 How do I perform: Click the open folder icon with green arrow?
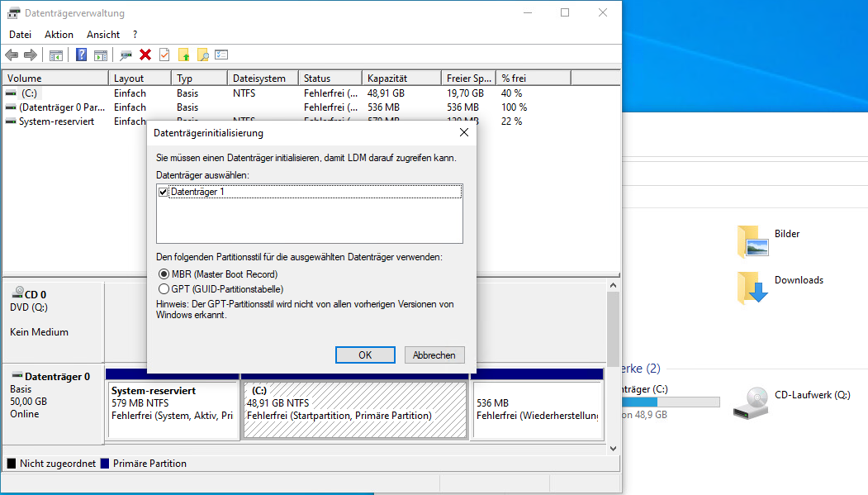coord(185,55)
